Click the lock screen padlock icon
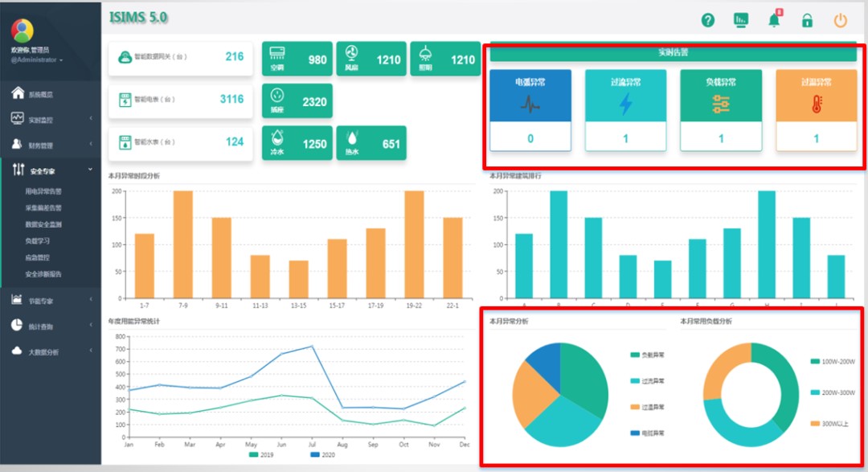This screenshot has height=472, width=868. click(x=807, y=21)
